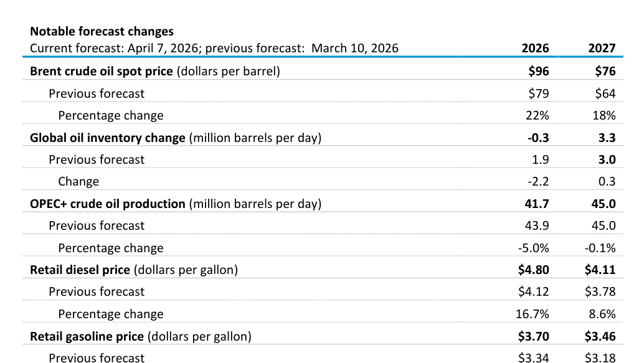The image size is (644, 363).
Task: Click the 22% Brent percentage change cell
Action: click(x=538, y=115)
